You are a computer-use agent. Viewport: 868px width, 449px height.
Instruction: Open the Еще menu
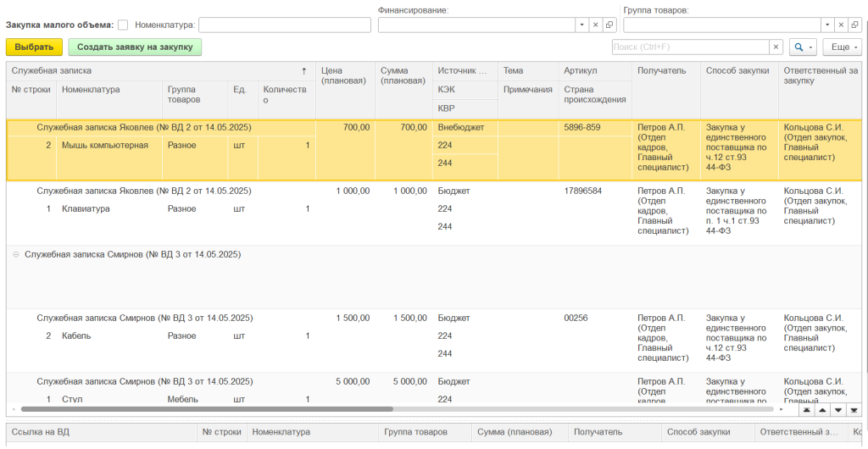[842, 47]
